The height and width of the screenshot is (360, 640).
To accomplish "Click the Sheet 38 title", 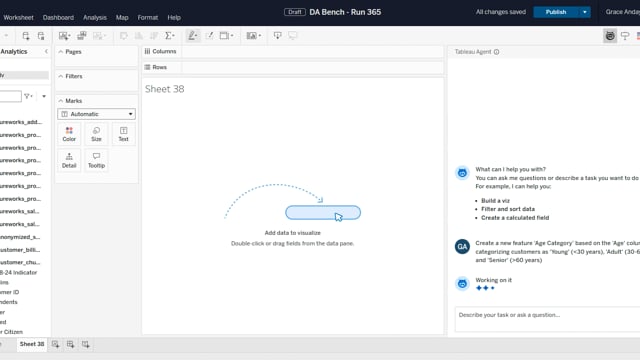I will click(x=164, y=89).
